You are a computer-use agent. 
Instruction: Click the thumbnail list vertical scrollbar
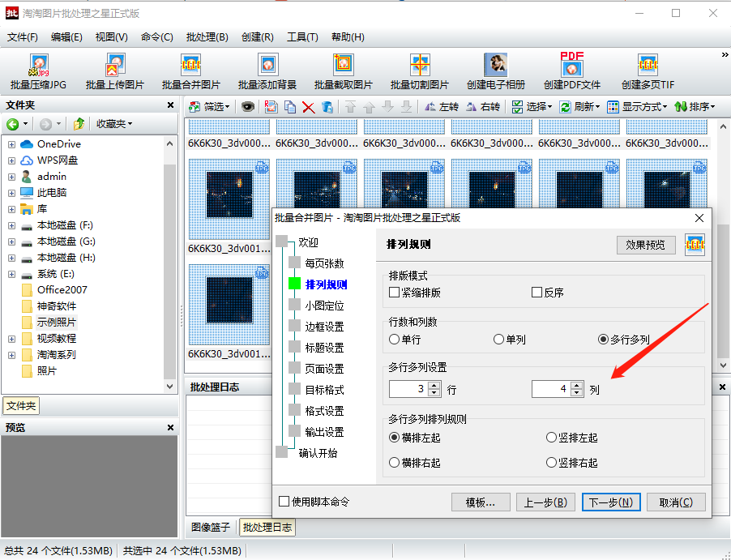coord(723,246)
